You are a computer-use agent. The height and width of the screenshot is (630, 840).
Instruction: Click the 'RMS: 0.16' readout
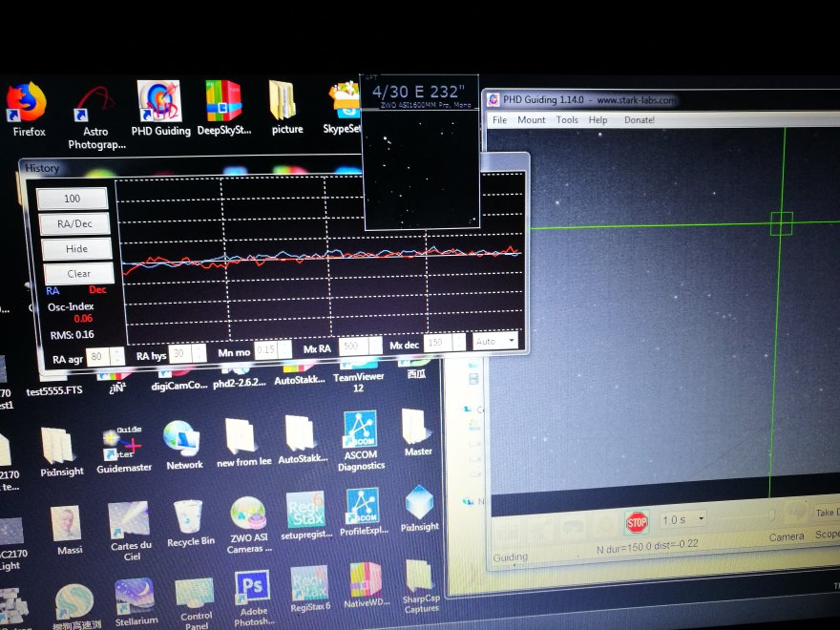[72, 335]
